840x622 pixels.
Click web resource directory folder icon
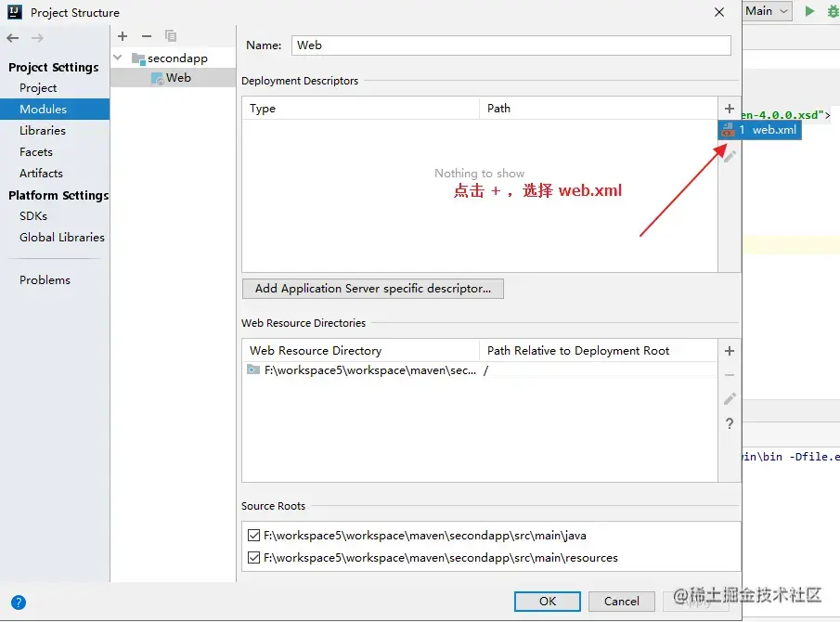coord(253,369)
